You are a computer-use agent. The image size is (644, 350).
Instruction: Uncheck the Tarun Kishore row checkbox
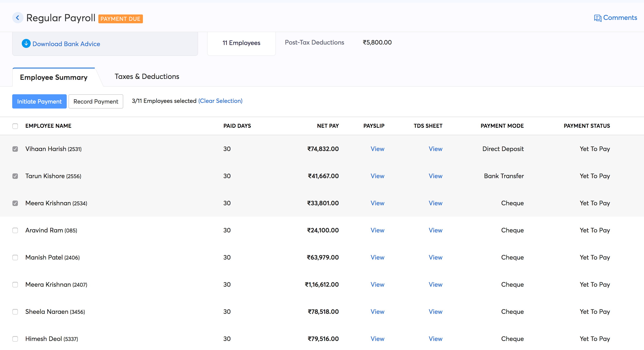click(x=15, y=176)
